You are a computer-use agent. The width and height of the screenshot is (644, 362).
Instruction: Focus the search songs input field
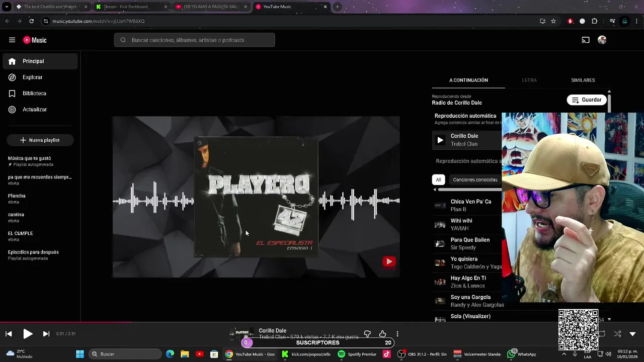click(x=194, y=40)
